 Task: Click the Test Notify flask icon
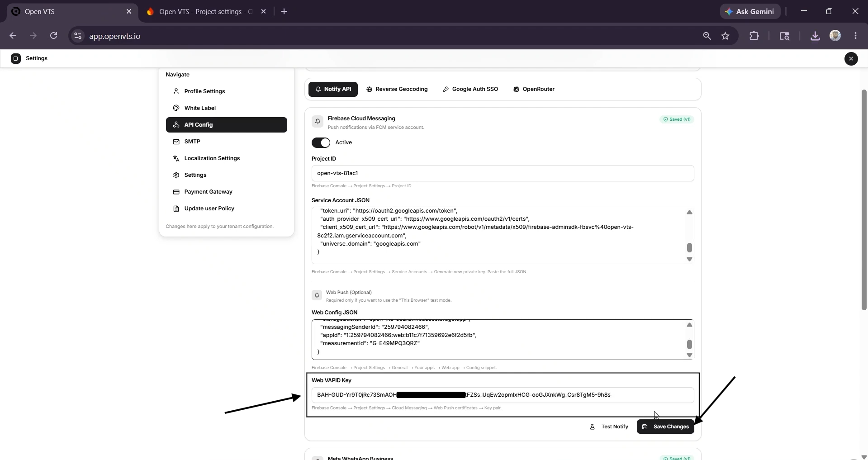[592, 427]
